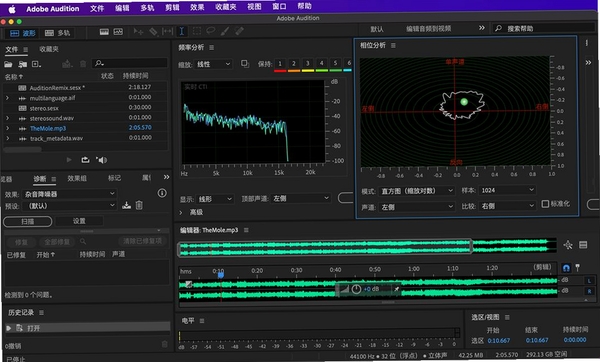Show more workspaces double-arrow
Screen dimensions: 600x362
click(482, 28)
